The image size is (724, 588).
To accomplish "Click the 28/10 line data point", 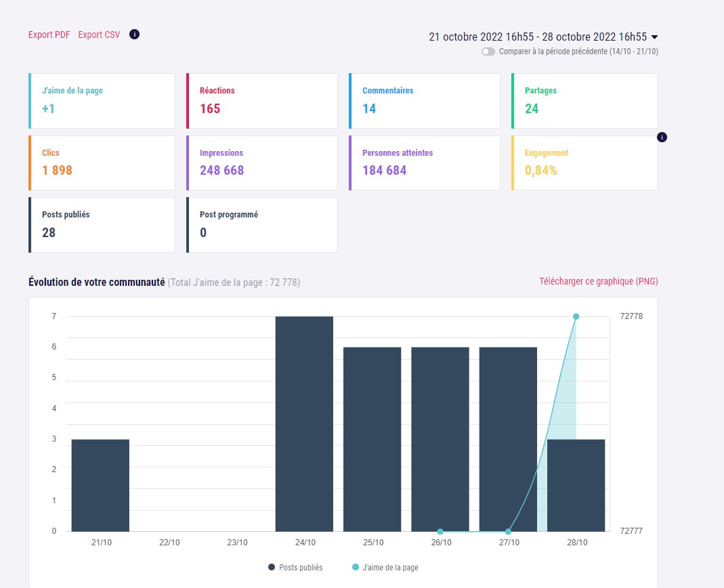I will coord(576,316).
